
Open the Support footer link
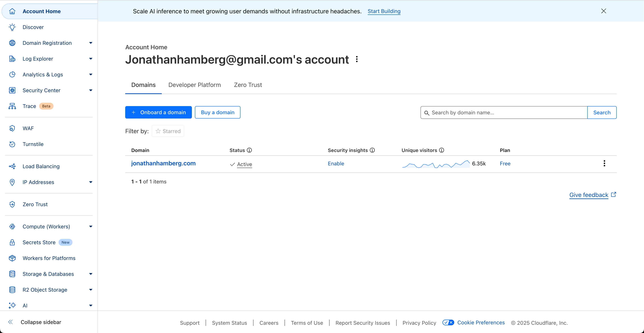[190, 323]
